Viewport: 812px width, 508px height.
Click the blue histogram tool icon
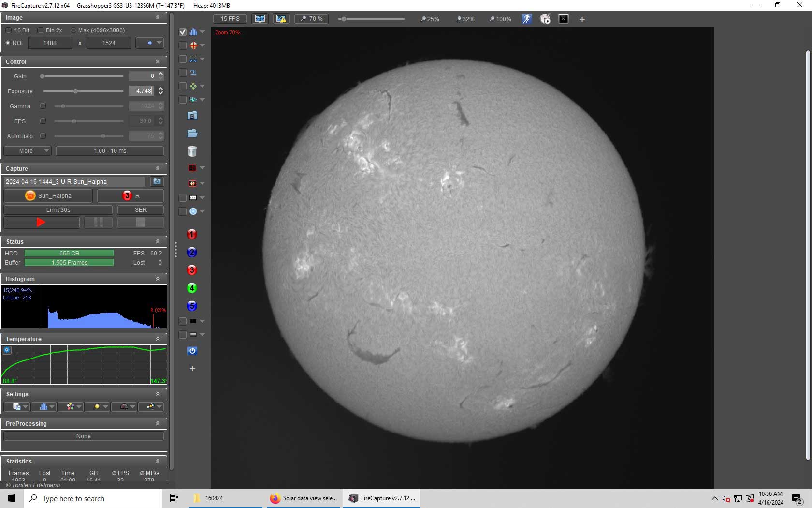[193, 32]
